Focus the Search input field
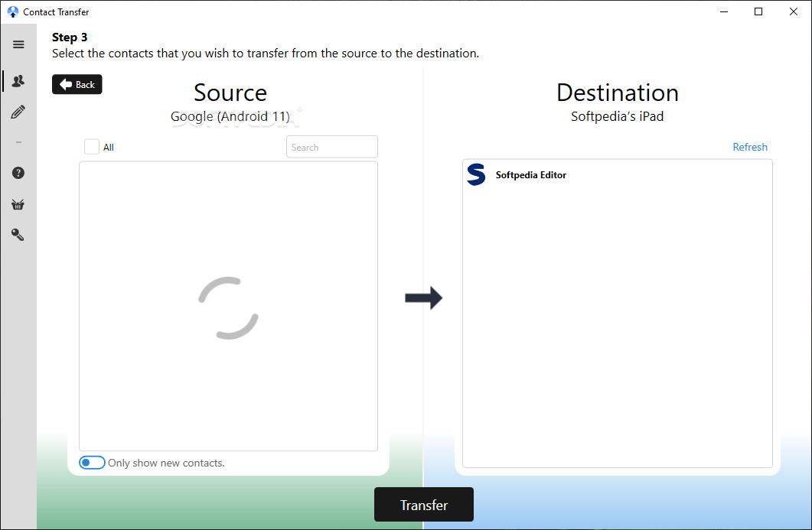The height and width of the screenshot is (530, 812). 332,147
